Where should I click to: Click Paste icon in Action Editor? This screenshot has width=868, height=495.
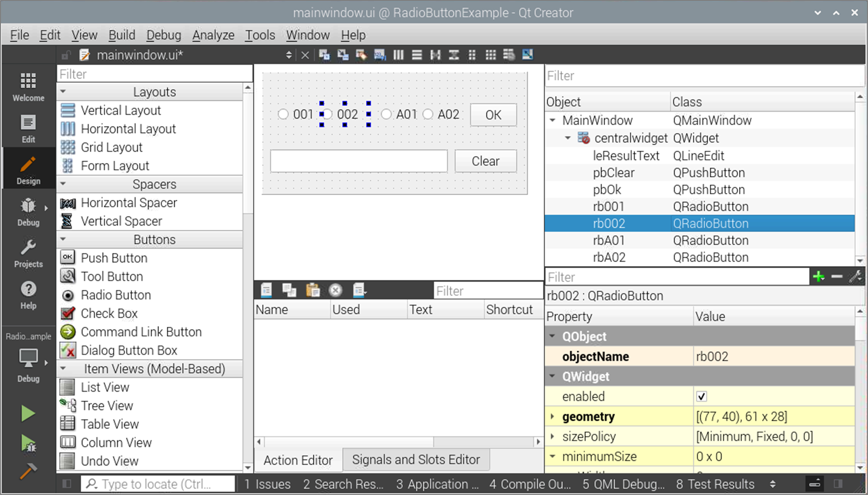(x=312, y=291)
